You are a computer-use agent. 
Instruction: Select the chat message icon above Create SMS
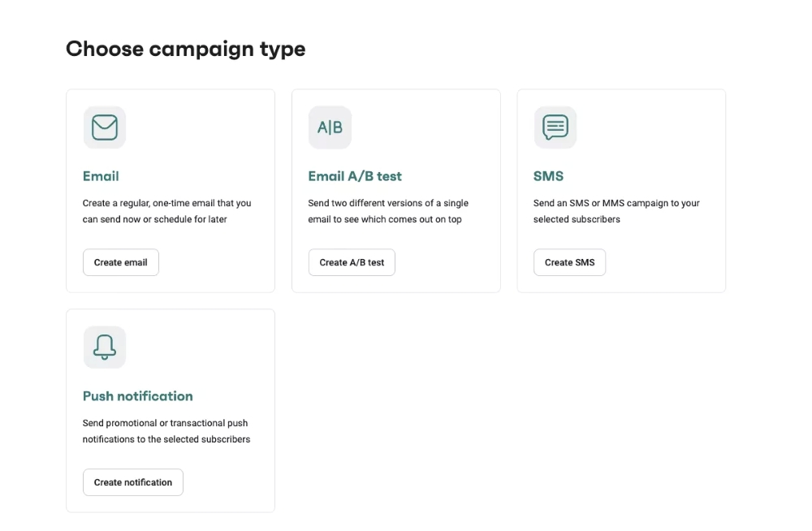click(x=555, y=127)
